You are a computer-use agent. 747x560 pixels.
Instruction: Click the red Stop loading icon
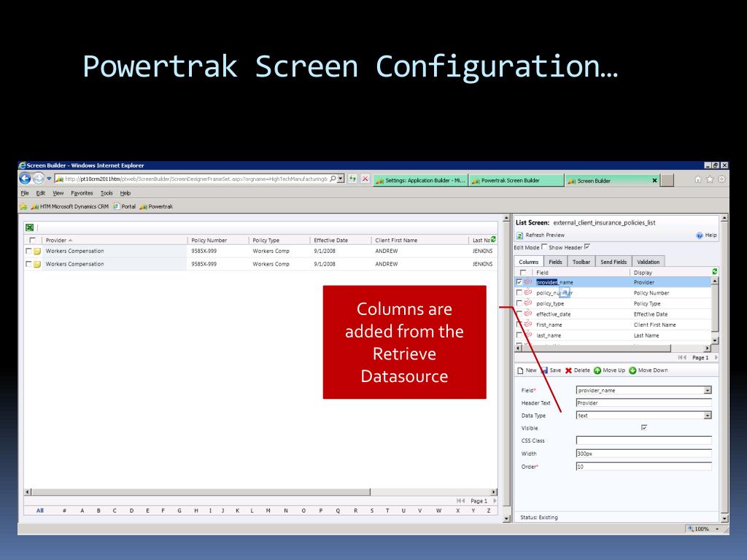pyautogui.click(x=365, y=179)
